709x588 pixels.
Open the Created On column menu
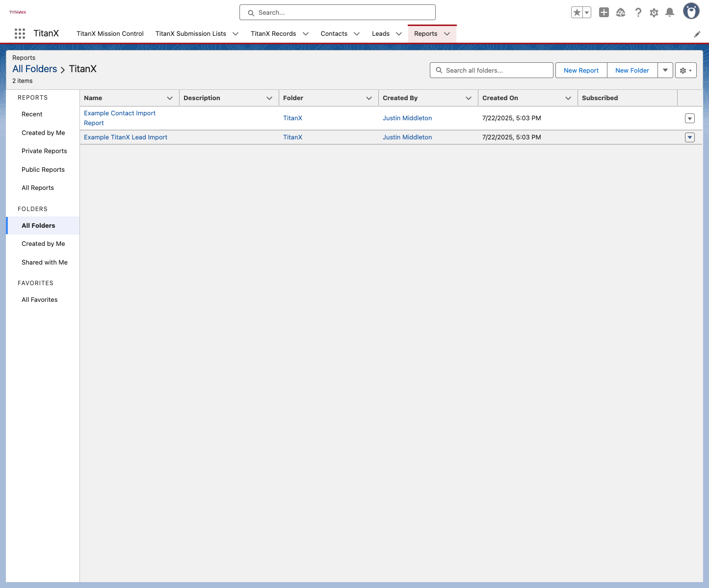pos(568,98)
